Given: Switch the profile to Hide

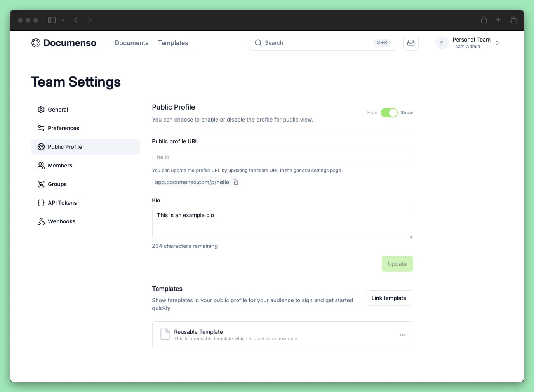Looking at the screenshot, I should (x=372, y=112).
